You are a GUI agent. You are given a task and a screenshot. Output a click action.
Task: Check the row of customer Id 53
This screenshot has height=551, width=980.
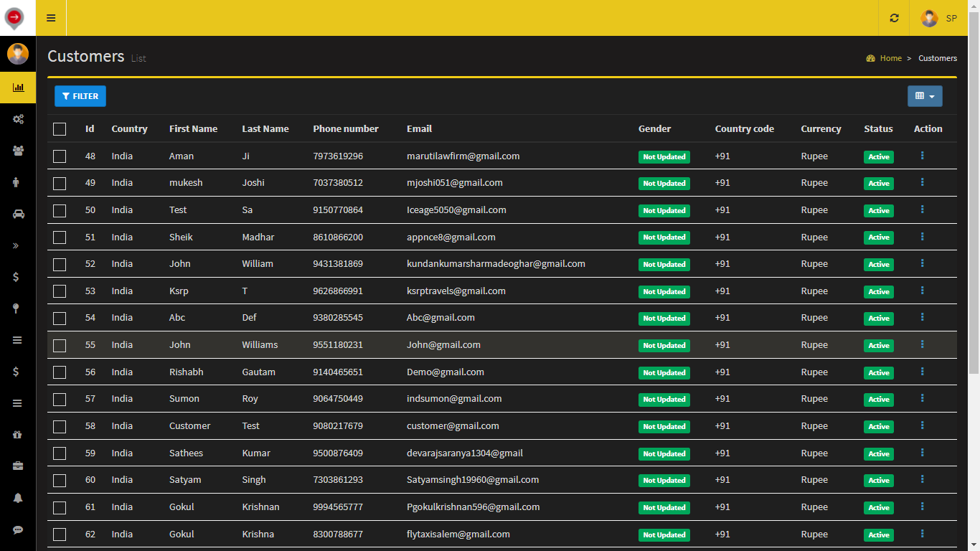pyautogui.click(x=60, y=291)
